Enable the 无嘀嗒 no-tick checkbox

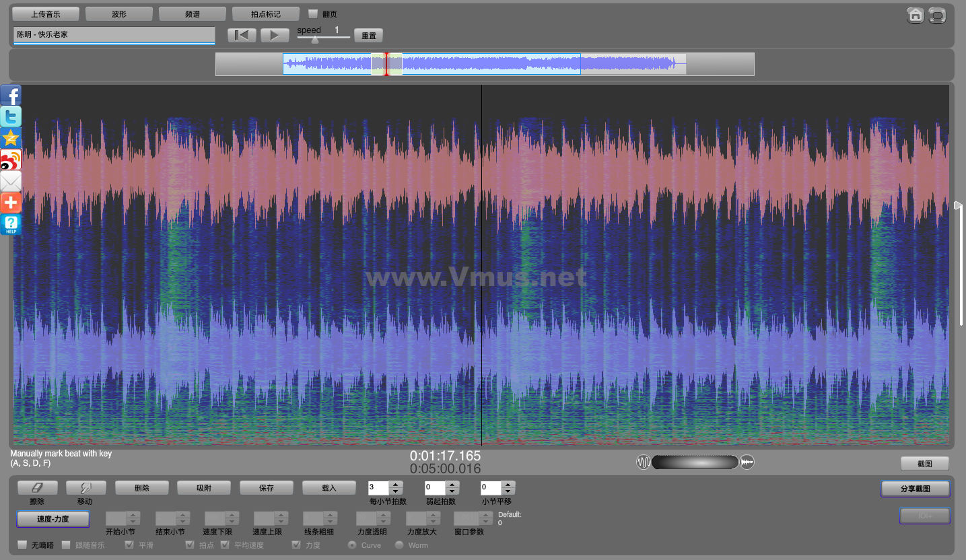coord(22,545)
